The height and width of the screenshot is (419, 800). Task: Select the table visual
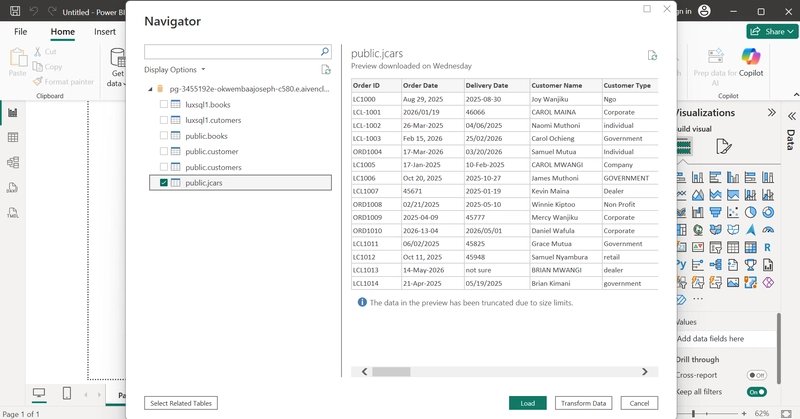click(733, 248)
